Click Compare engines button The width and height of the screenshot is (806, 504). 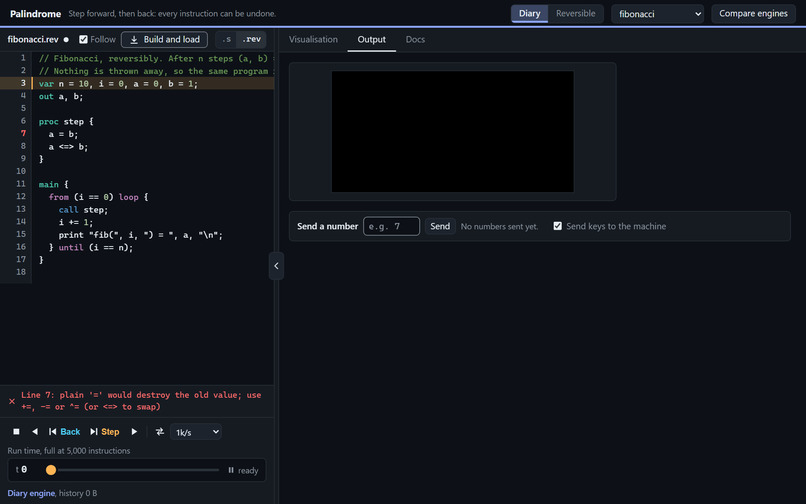753,14
